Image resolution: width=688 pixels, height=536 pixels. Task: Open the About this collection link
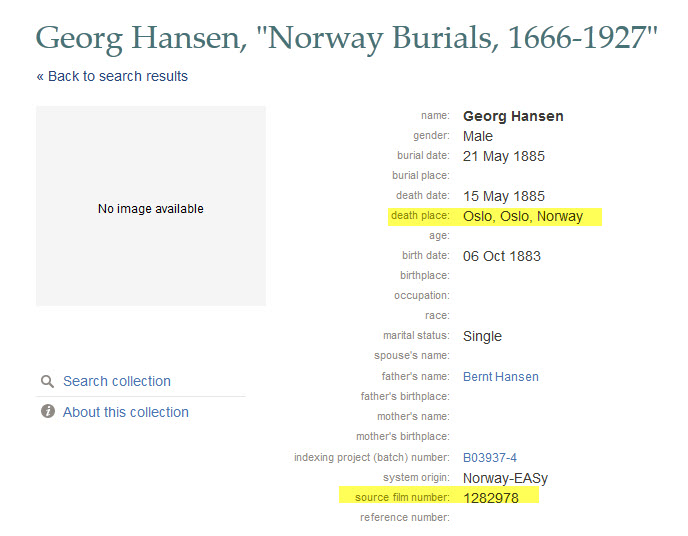click(x=125, y=412)
